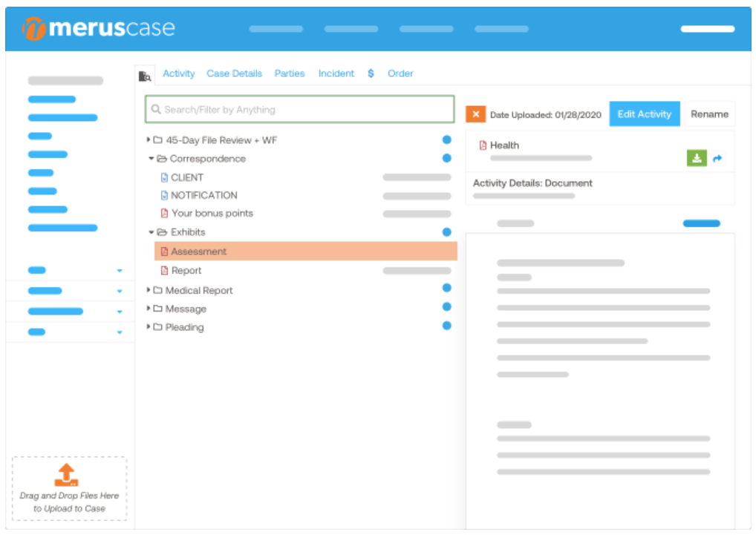
Task: Switch to the Case Details tab
Action: 235,73
